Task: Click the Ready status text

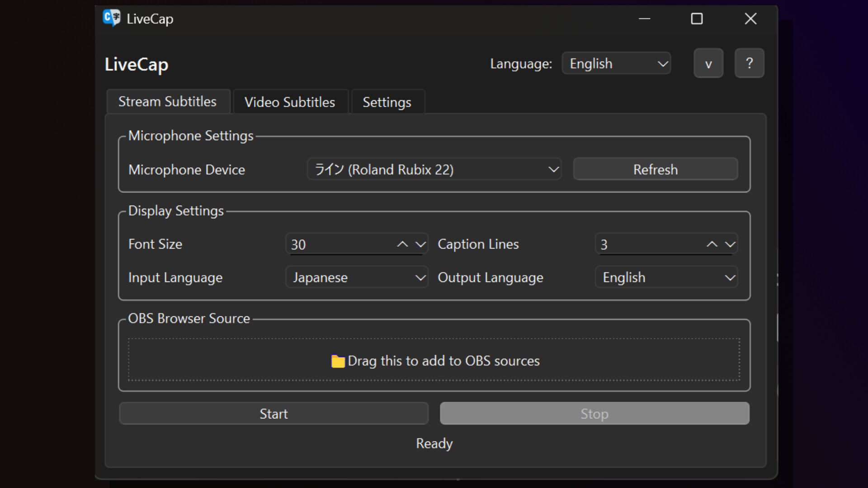Action: pos(434,444)
